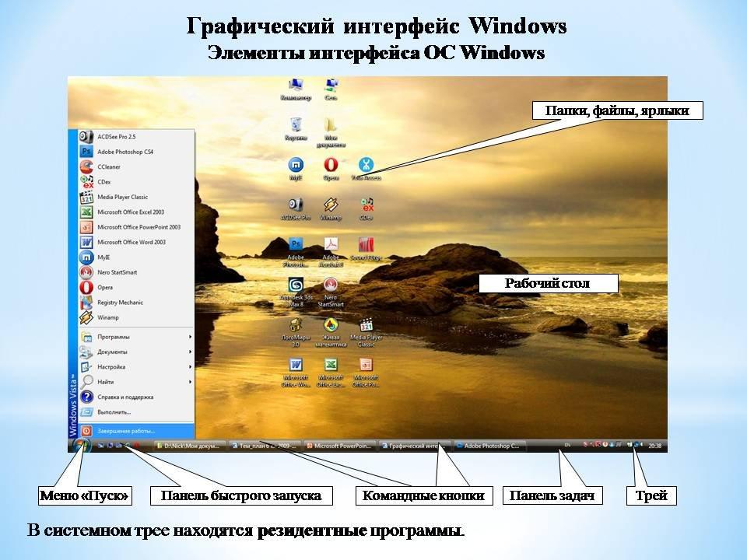Click Завершение работы... shutdown button
Screen dimensions: 747x560
click(124, 430)
